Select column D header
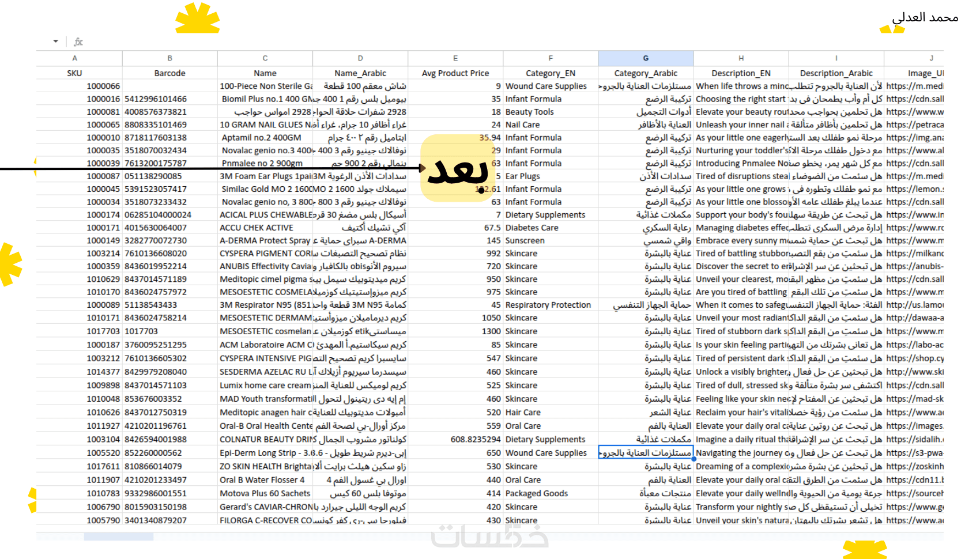This screenshot has width=980, height=559. (x=360, y=58)
